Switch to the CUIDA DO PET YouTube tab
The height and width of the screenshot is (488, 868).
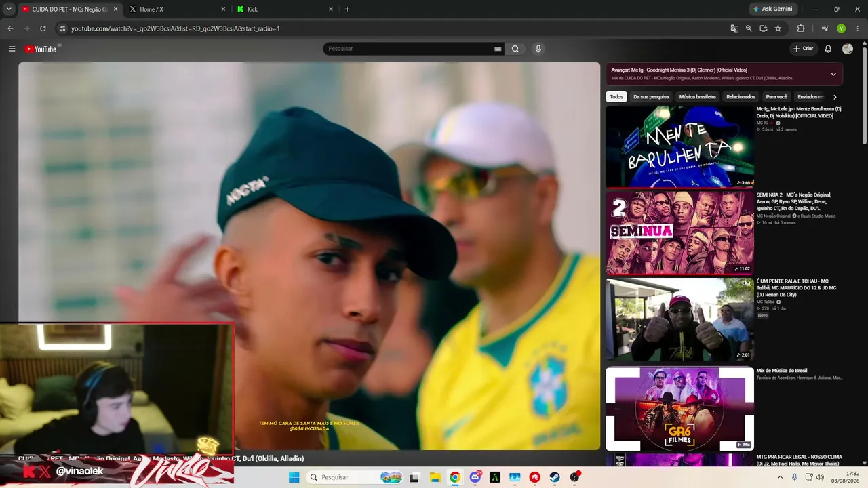pos(70,9)
